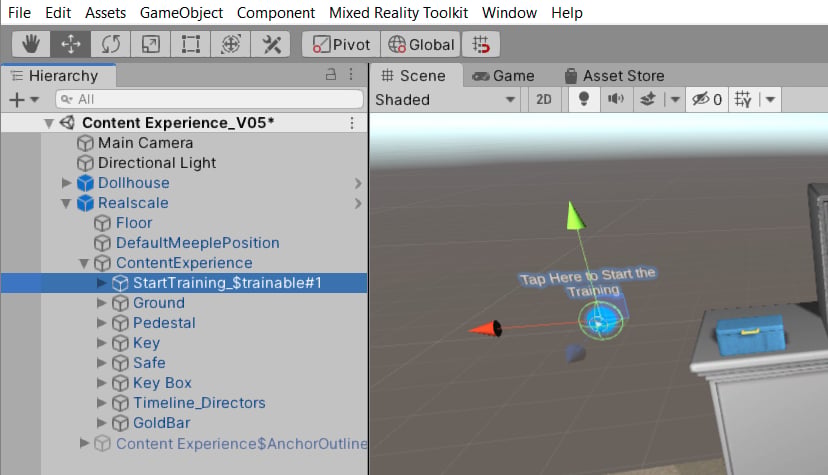
Task: Select StartTraining_$trainable#1 row
Action: 184,283
